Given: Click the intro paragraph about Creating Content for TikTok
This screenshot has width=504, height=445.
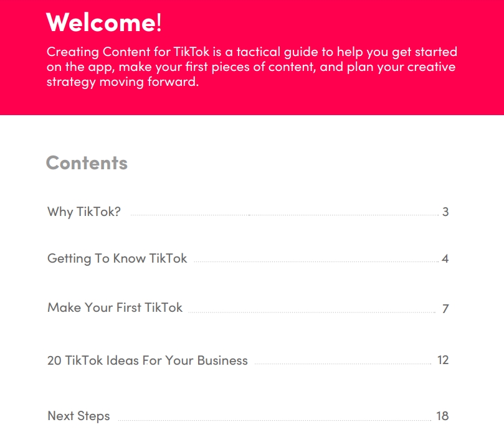Looking at the screenshot, I should [x=251, y=67].
